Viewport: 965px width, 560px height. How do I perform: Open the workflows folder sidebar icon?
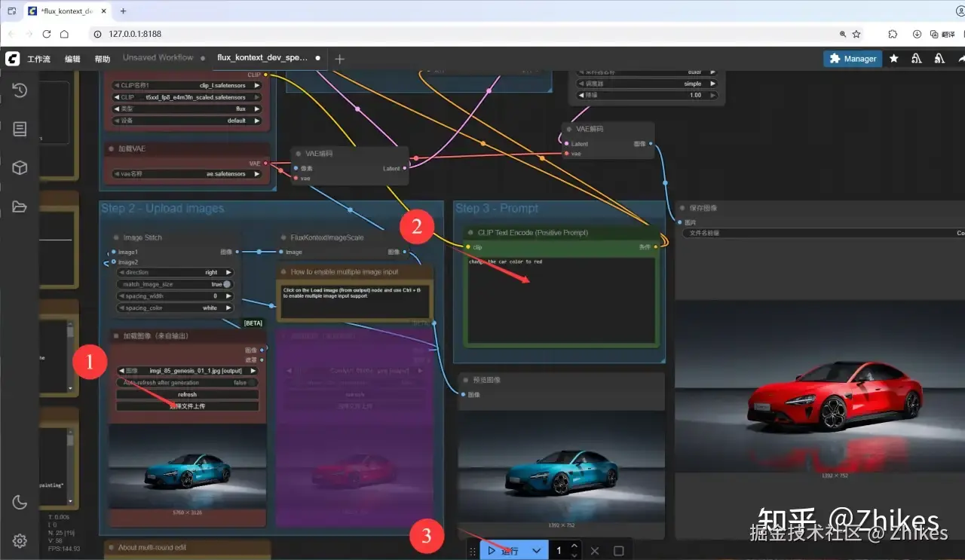pyautogui.click(x=20, y=207)
